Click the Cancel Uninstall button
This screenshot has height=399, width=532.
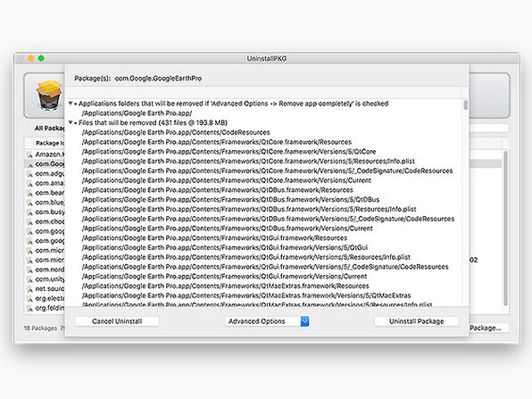tap(117, 321)
